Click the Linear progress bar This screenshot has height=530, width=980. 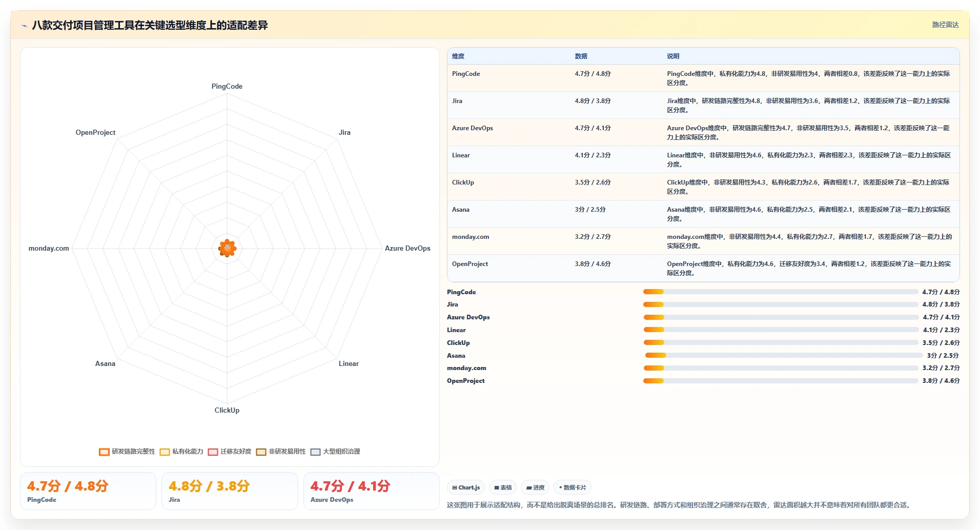pyautogui.click(x=781, y=330)
